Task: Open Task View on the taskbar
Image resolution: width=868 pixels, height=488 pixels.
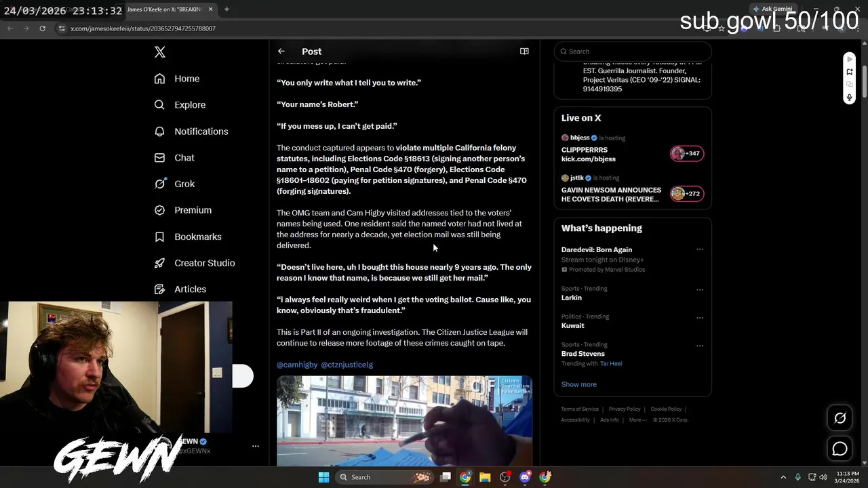Action: pos(446,477)
